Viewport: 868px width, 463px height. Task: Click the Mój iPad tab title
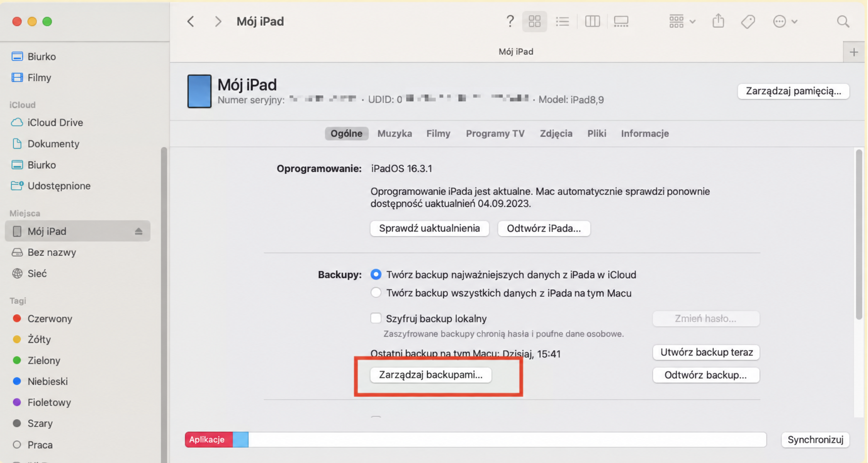point(516,52)
